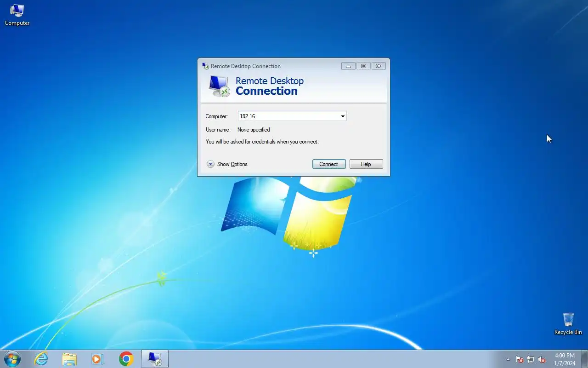Click the 'User name:' label
Screen dimensions: 588x368
(218, 130)
